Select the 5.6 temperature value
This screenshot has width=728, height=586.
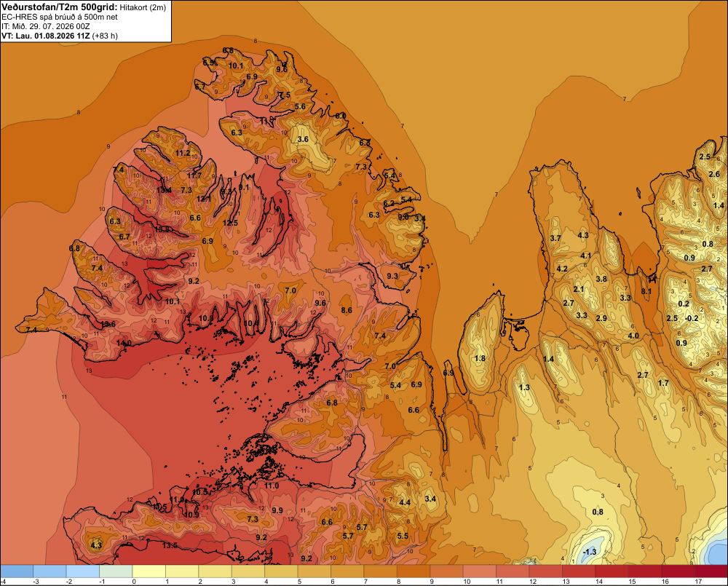[301, 106]
